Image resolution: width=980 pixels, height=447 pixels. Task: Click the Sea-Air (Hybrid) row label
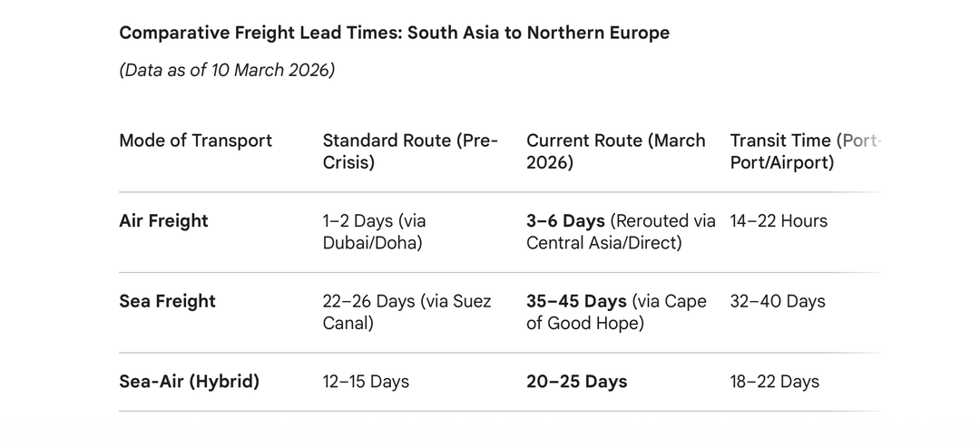point(189,382)
